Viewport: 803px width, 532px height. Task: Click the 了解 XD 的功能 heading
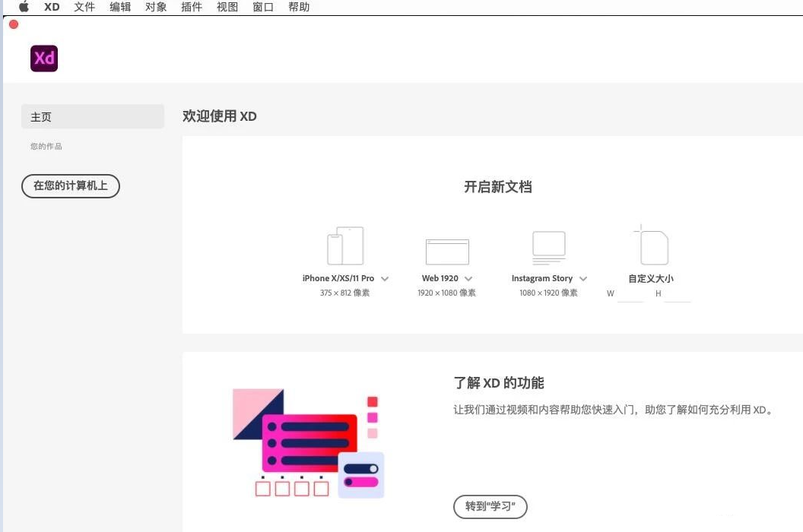tap(499, 383)
